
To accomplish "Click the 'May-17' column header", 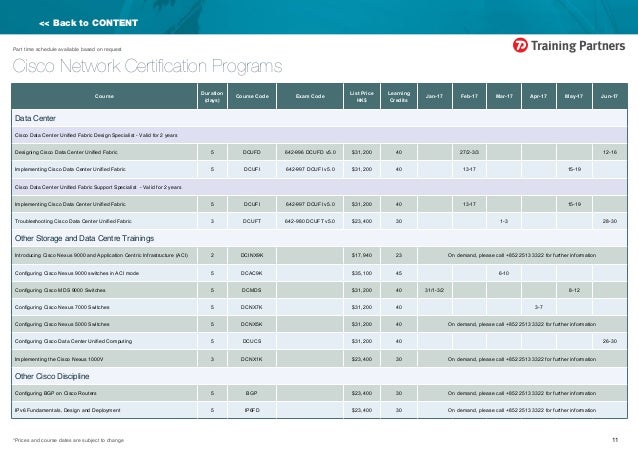I will (574, 96).
